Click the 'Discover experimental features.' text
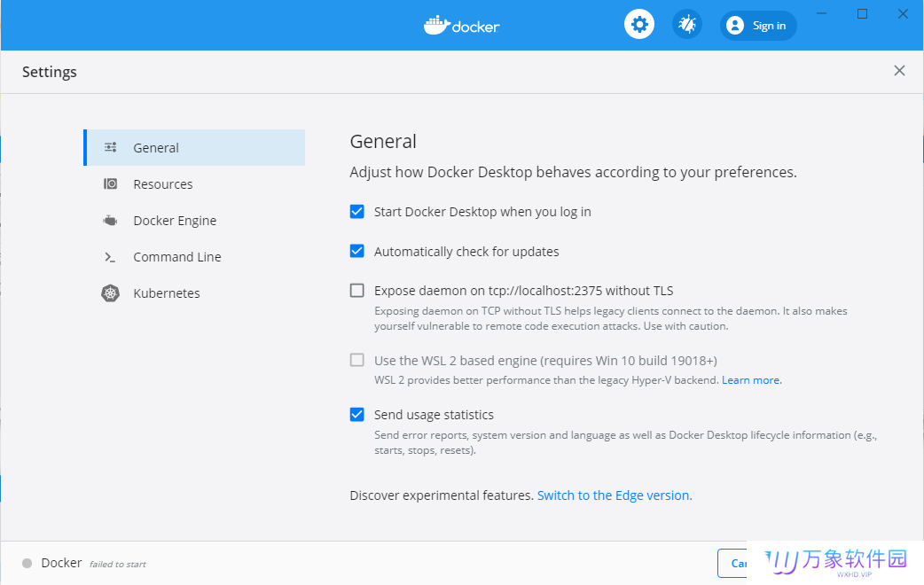Screen dimensions: 924x585 tap(442, 495)
